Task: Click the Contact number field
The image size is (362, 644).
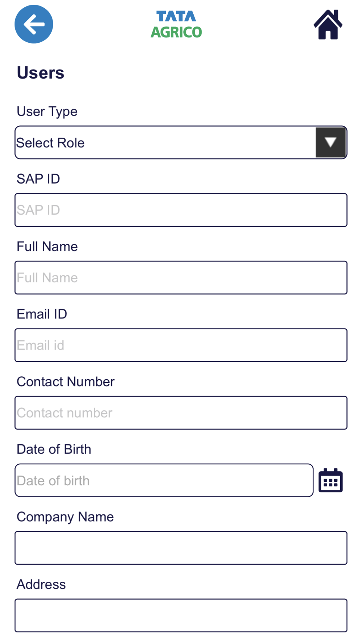Action: coord(181,413)
